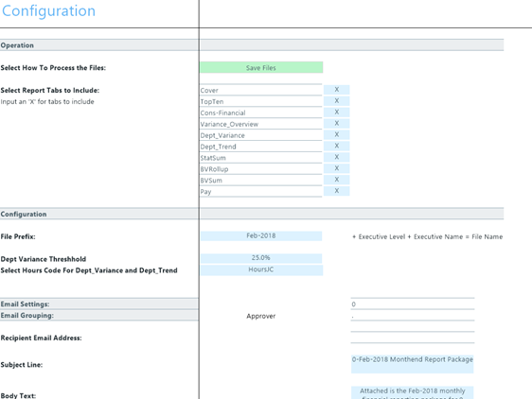Click the Save Files process option cell
532x399 pixels.
point(261,67)
